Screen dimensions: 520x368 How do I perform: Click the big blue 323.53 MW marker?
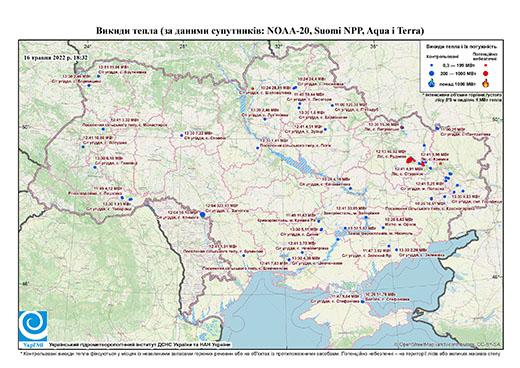[202, 215]
